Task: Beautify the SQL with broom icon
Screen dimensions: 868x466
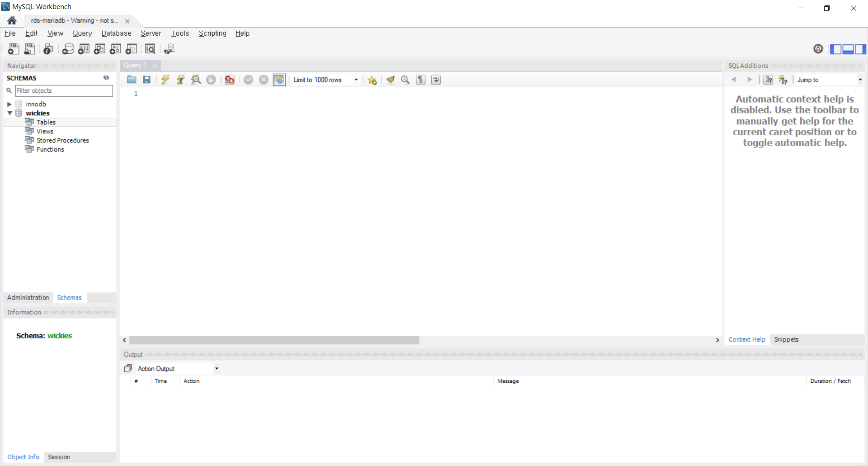Action: point(390,80)
